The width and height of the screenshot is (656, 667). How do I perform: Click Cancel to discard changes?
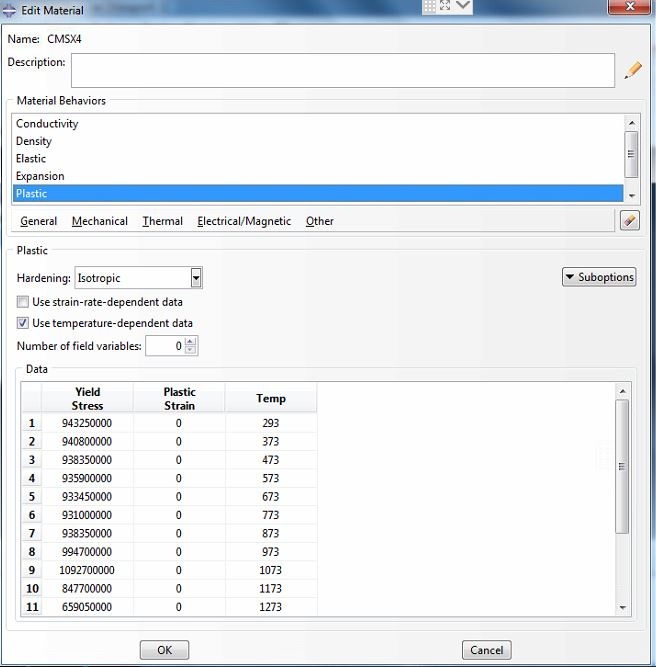point(487,650)
